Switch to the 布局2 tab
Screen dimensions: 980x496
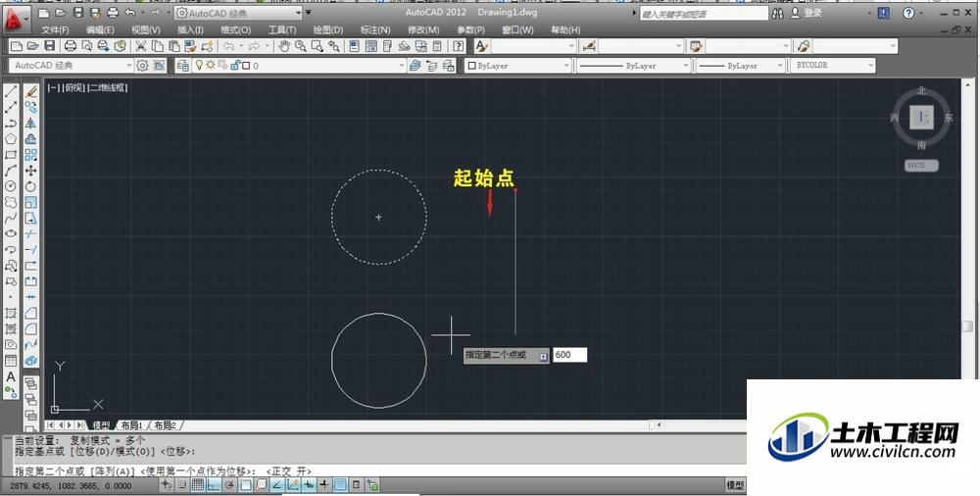pyautogui.click(x=166, y=425)
